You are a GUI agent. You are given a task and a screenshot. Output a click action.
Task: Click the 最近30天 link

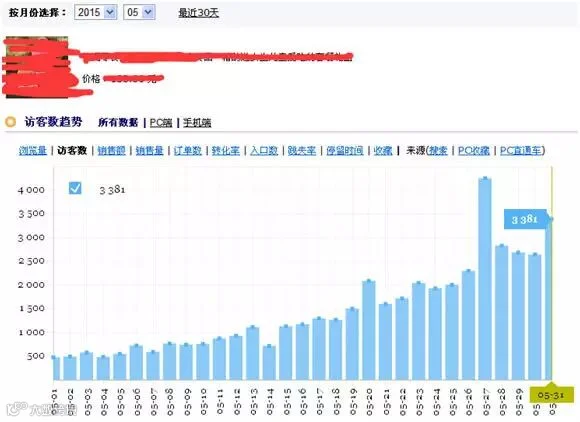point(199,13)
